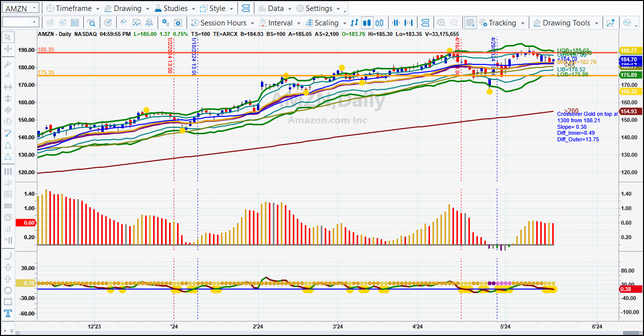Image resolution: width=644 pixels, height=336 pixels.
Task: Click the wide bar spacing icon
Action: click(409, 22)
